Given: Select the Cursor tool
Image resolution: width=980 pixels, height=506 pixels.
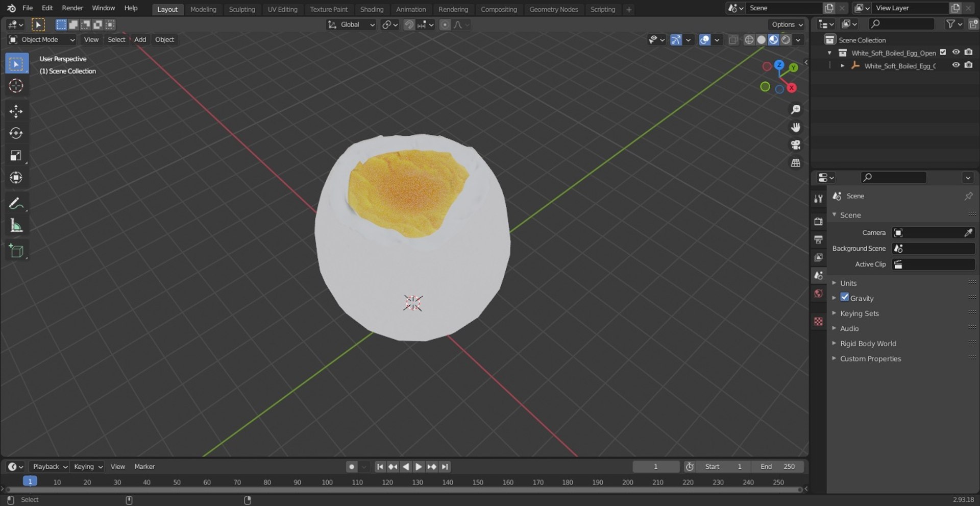Looking at the screenshot, I should point(16,86).
